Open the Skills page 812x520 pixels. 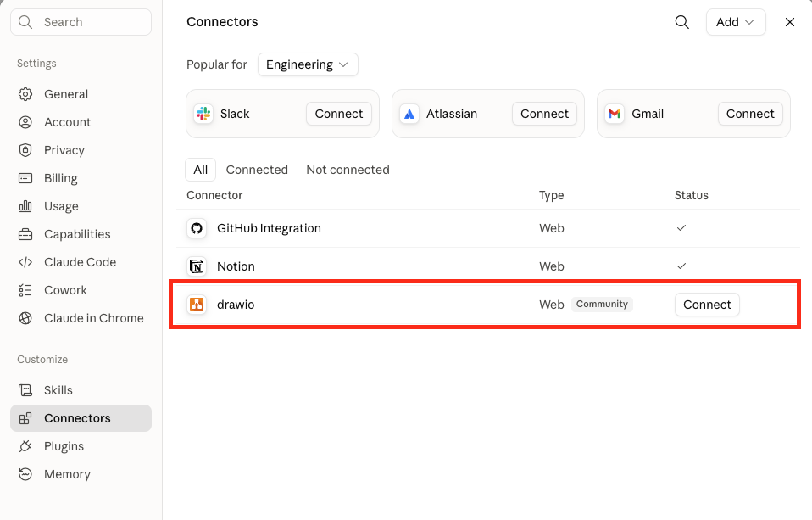81,390
